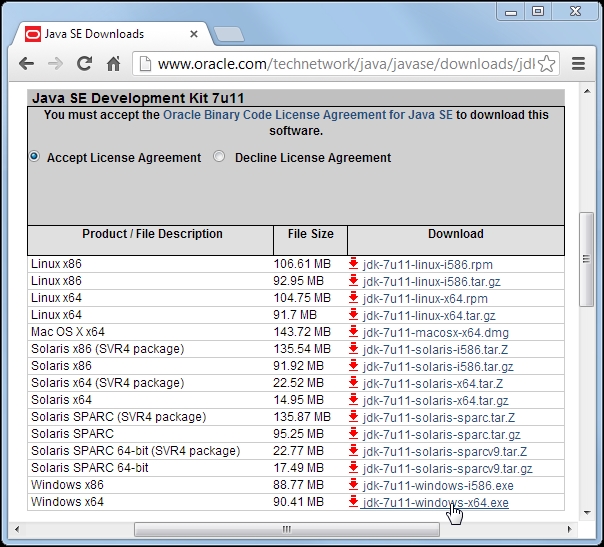Click red download arrow for linux-i586.rpm

coord(353,264)
